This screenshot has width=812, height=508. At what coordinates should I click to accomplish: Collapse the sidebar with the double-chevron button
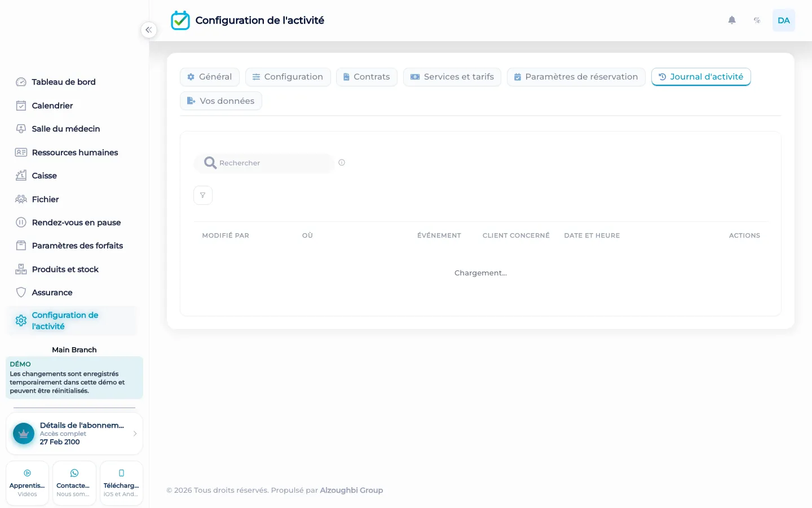click(x=148, y=30)
